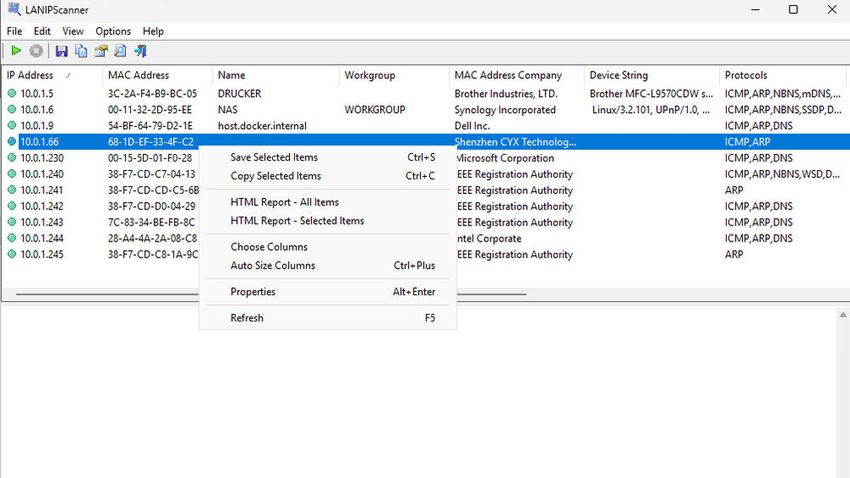Select IP address 10.0.1.243

[42, 222]
